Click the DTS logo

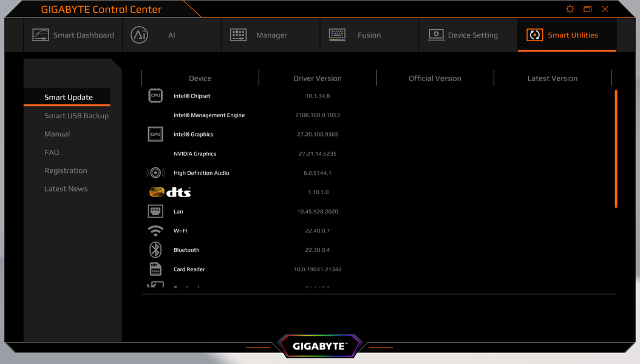click(x=170, y=192)
